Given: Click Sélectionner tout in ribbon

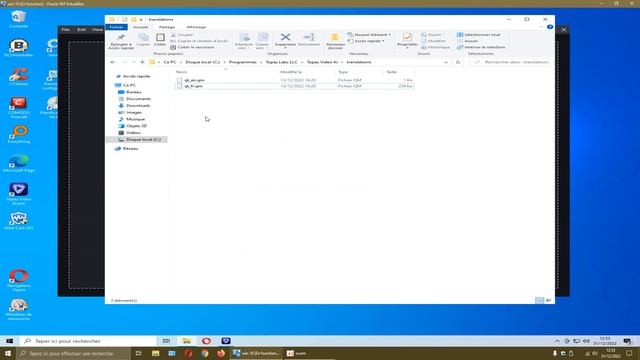Looking at the screenshot, I should pyautogui.click(x=478, y=35).
